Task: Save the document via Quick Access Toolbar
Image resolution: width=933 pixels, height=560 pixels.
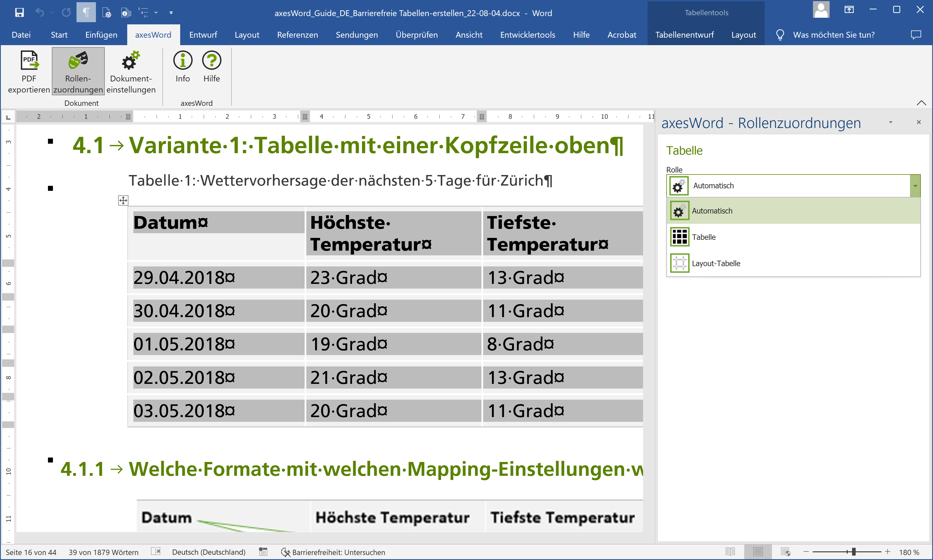Action: point(19,12)
